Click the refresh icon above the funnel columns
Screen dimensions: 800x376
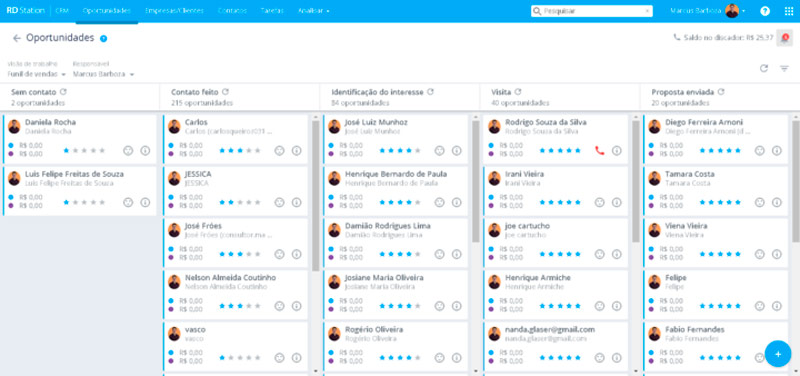764,68
